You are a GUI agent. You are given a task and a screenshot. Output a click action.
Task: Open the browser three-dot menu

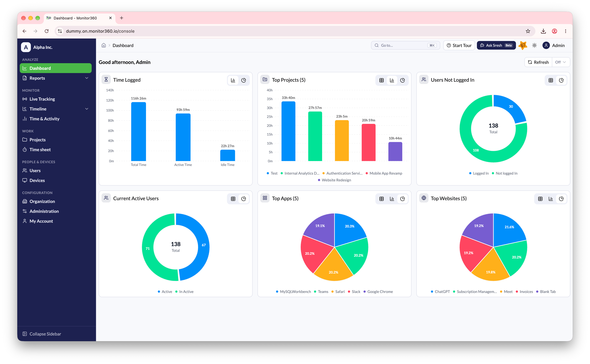point(565,31)
